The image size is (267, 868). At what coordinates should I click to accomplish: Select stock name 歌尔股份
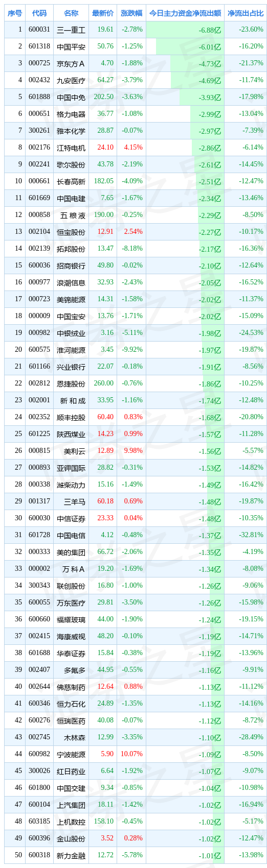[71, 164]
